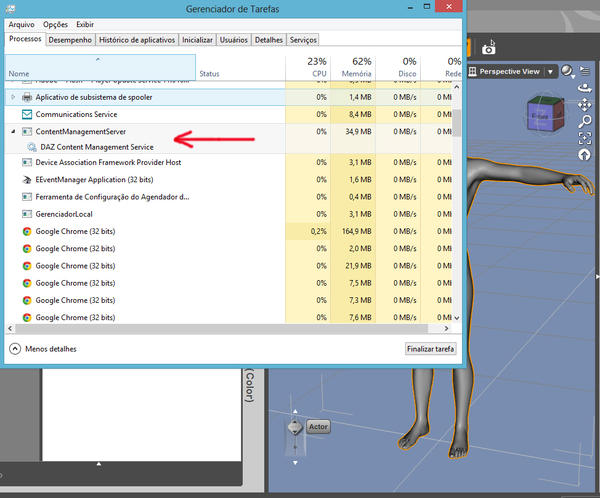
Task: Click the horizontal scrollbar left arrow
Action: pyautogui.click(x=10, y=328)
